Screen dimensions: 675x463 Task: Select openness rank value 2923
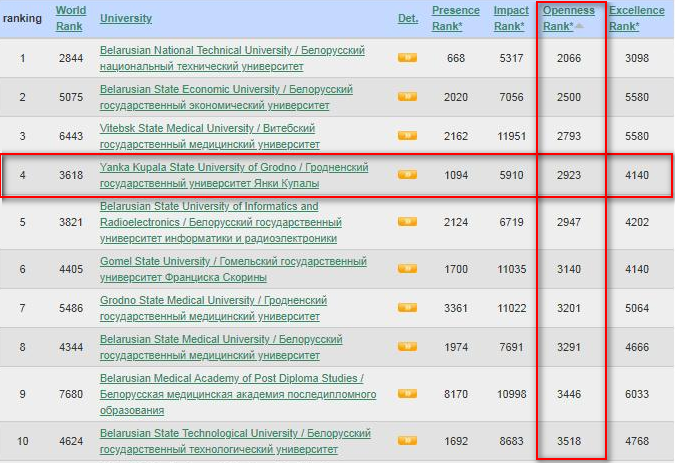[x=569, y=175]
